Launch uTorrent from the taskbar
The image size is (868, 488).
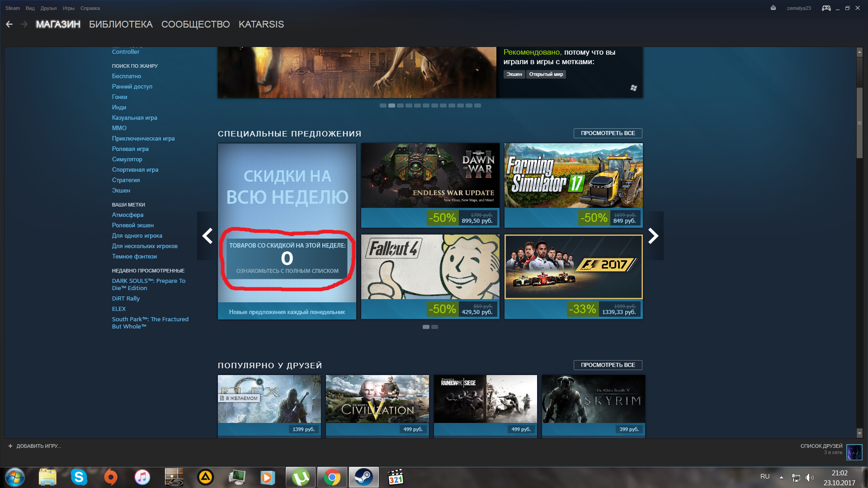301,477
